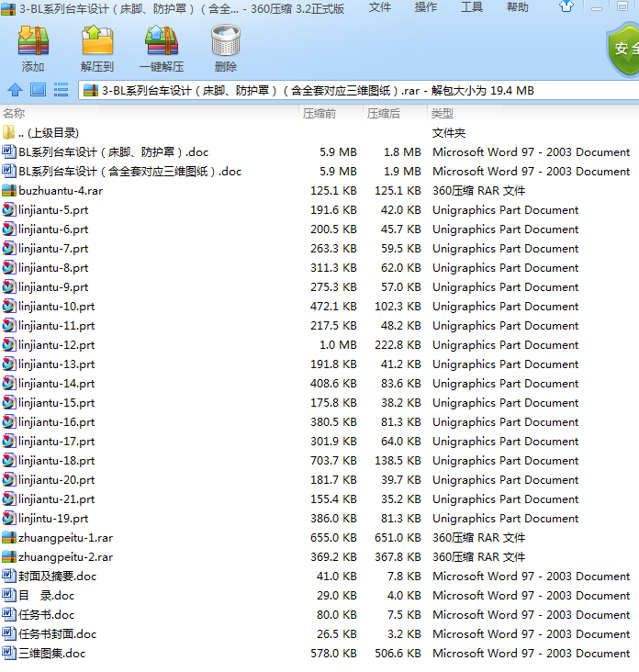Click the 506.6 KB compressed size cell
639x672 pixels.
(x=398, y=654)
